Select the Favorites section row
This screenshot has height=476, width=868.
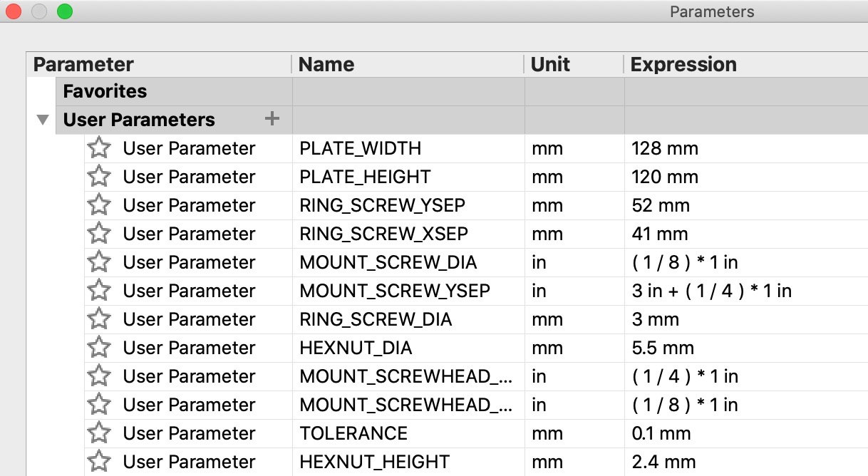[105, 91]
